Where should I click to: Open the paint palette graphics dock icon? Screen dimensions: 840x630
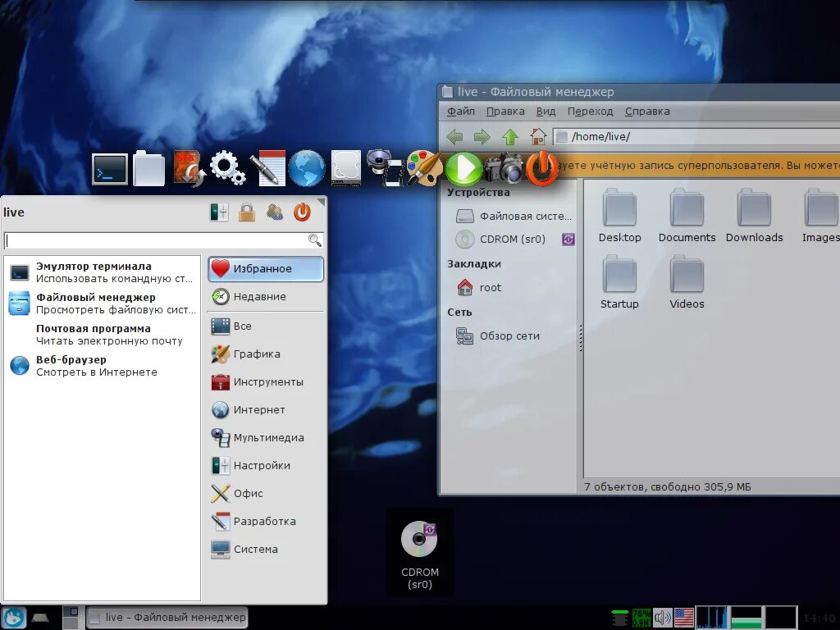tap(424, 168)
